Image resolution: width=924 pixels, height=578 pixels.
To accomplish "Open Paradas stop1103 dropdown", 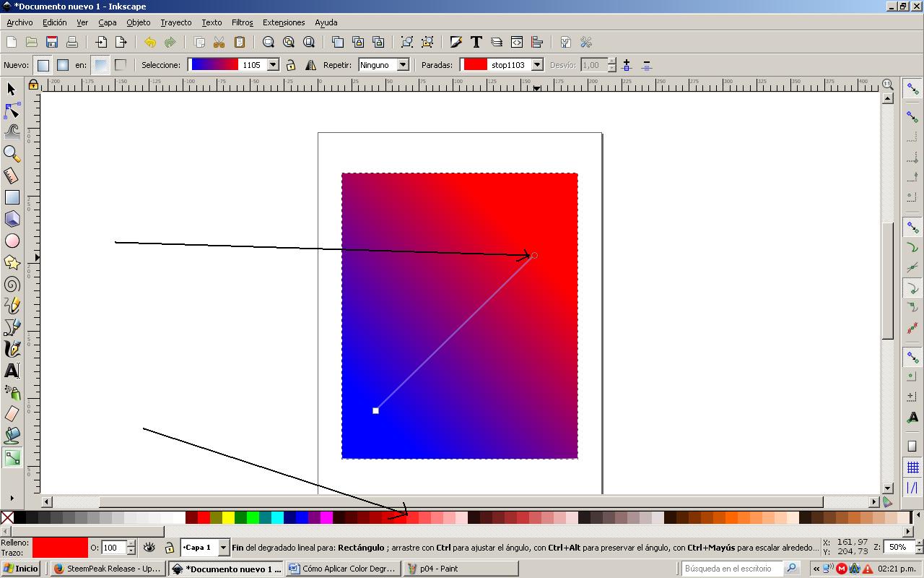I will click(537, 65).
